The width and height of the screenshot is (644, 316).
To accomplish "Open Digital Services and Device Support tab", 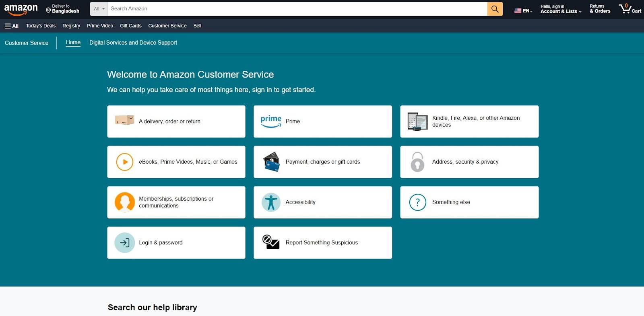I will pyautogui.click(x=133, y=43).
